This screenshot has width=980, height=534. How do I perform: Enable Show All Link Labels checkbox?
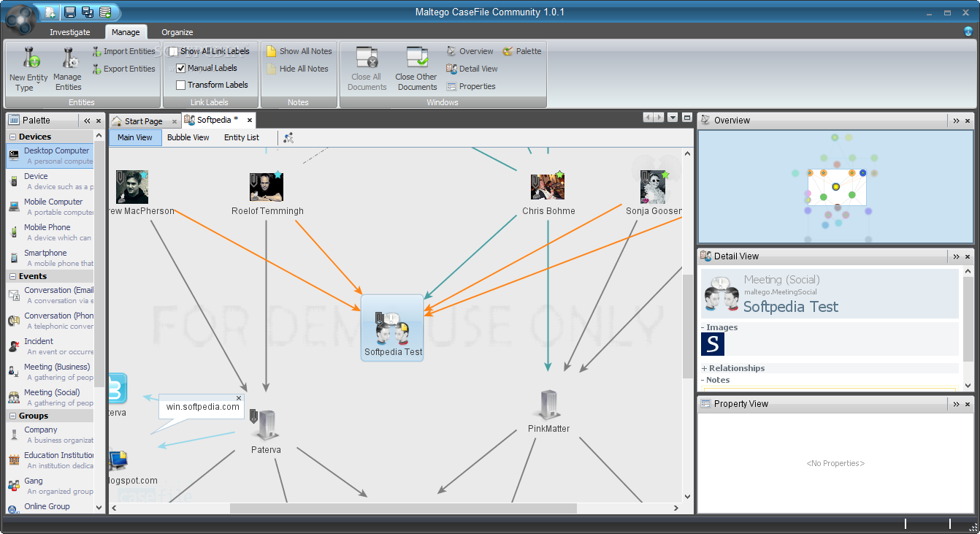[x=173, y=51]
